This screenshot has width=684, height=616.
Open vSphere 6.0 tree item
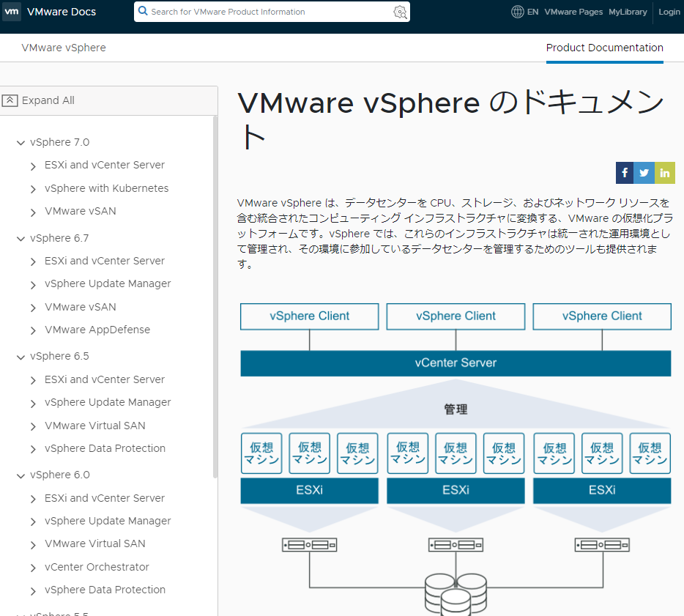60,475
